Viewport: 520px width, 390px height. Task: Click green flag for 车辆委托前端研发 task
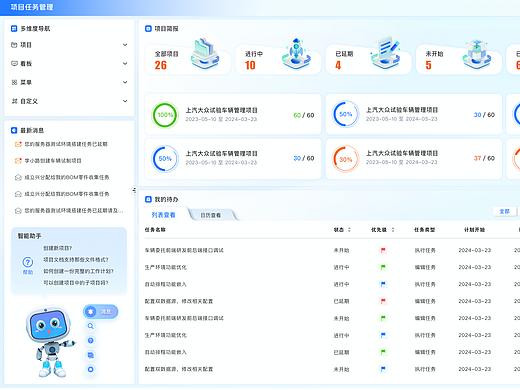click(383, 318)
